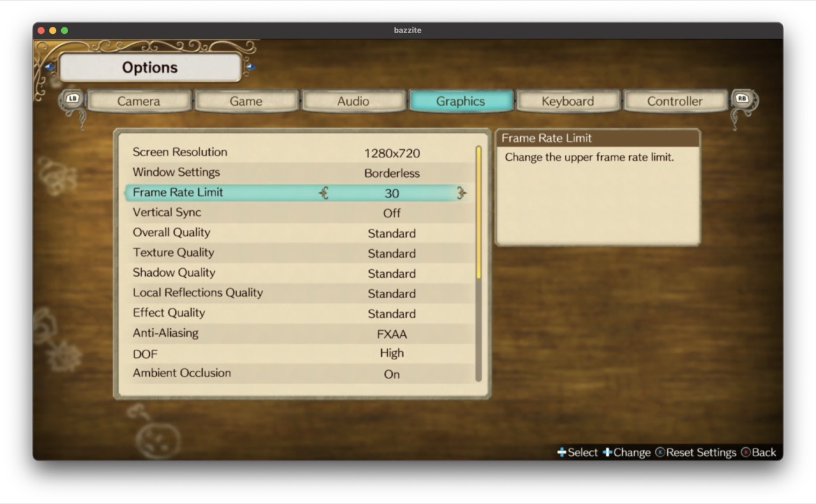This screenshot has width=816, height=504.
Task: Click the Reset Settings button icon
Action: 660,452
